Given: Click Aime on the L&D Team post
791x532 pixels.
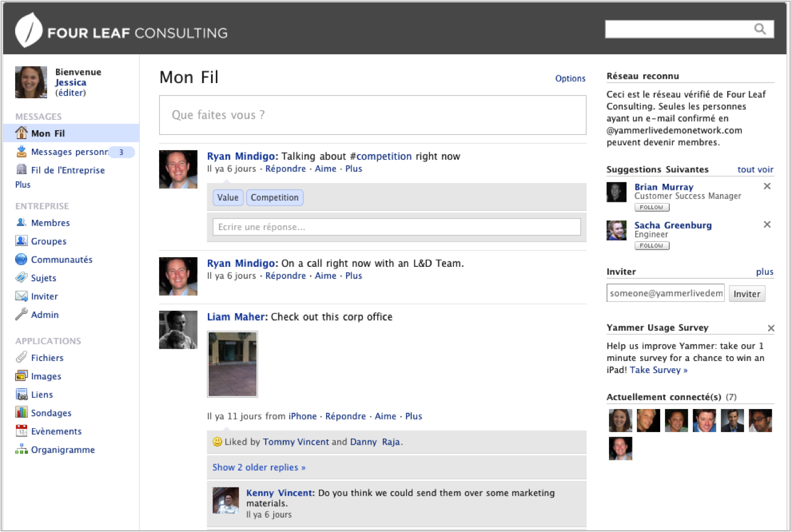Looking at the screenshot, I should click(x=326, y=275).
